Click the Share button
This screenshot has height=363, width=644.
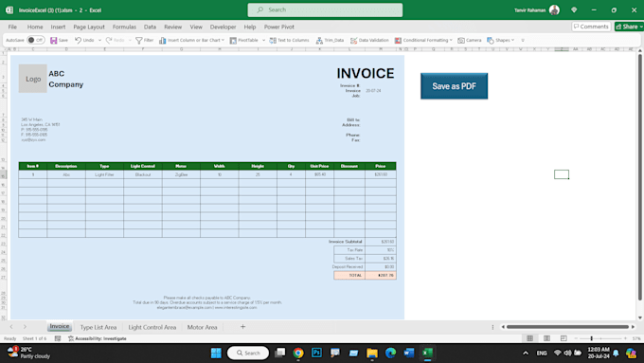(629, 27)
